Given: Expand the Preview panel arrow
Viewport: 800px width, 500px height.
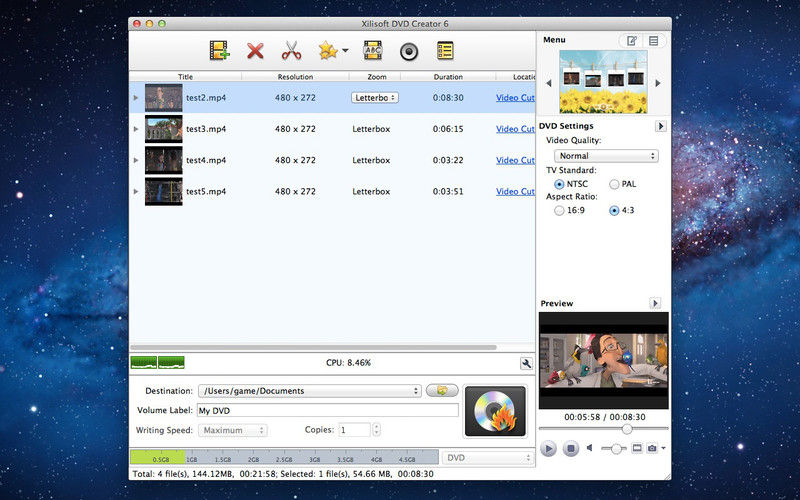Looking at the screenshot, I should point(655,303).
